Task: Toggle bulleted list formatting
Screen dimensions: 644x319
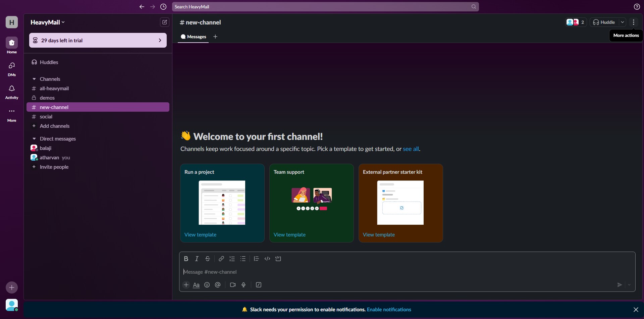Action: point(243,259)
